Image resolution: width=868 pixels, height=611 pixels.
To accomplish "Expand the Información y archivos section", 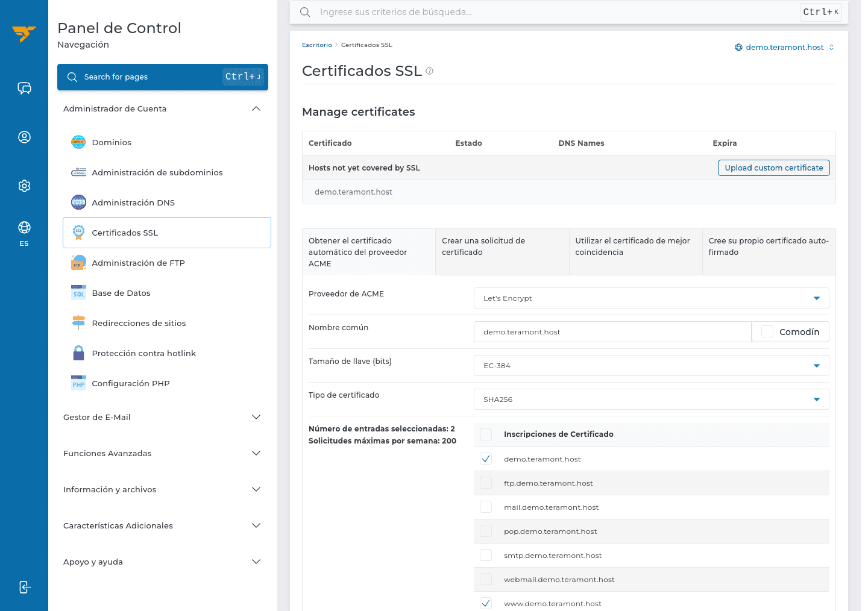I will (163, 489).
